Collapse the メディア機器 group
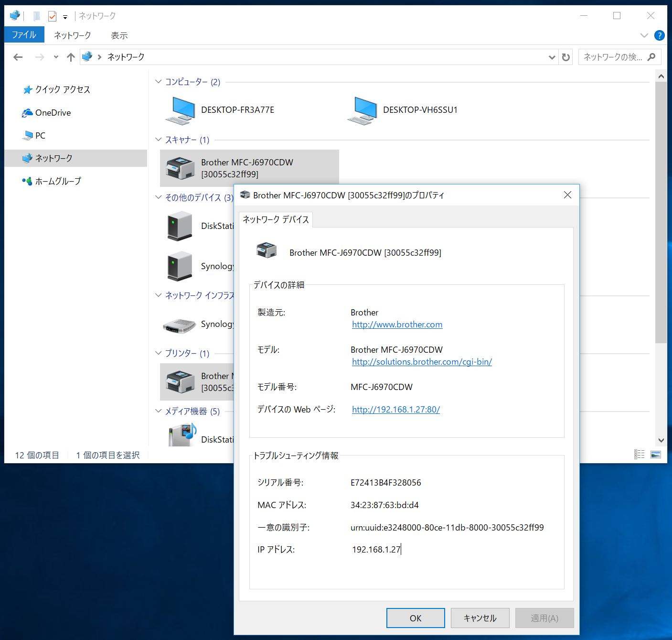The width and height of the screenshot is (672, 640). point(159,411)
